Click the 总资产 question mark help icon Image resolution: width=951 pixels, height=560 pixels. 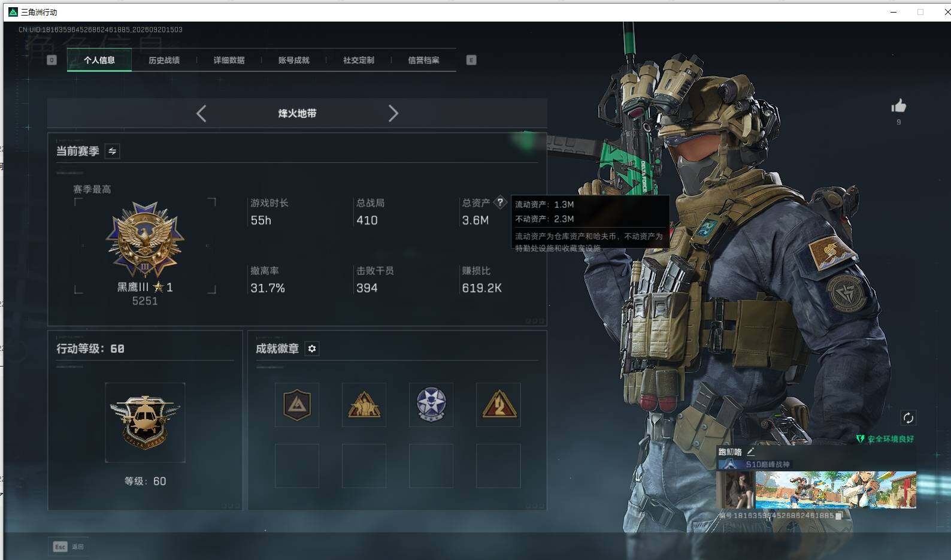[500, 202]
